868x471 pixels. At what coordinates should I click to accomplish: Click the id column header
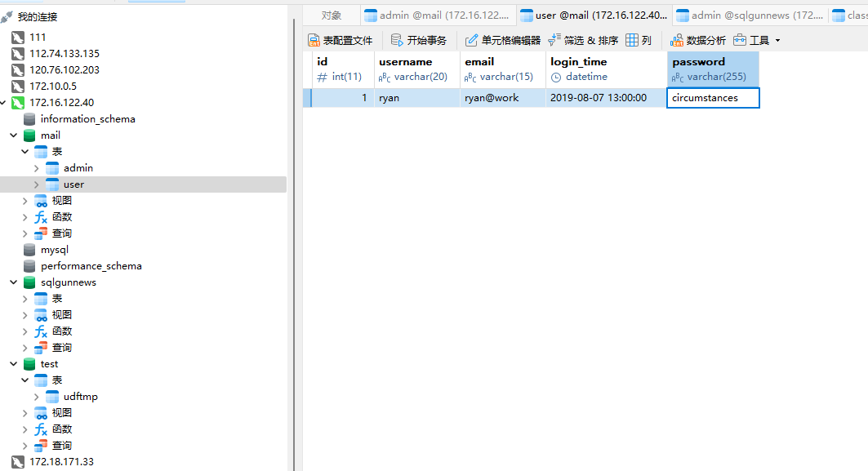(x=343, y=69)
